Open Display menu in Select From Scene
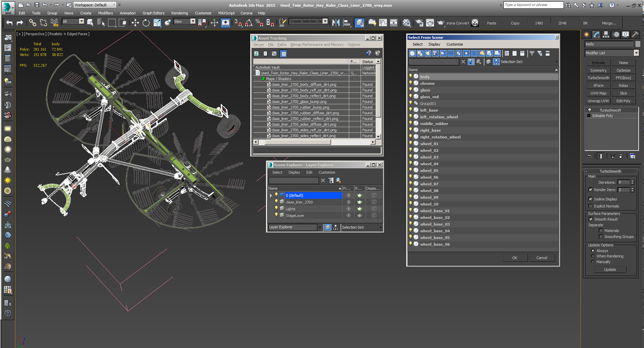The width and height of the screenshot is (644, 348). pyautogui.click(x=434, y=44)
